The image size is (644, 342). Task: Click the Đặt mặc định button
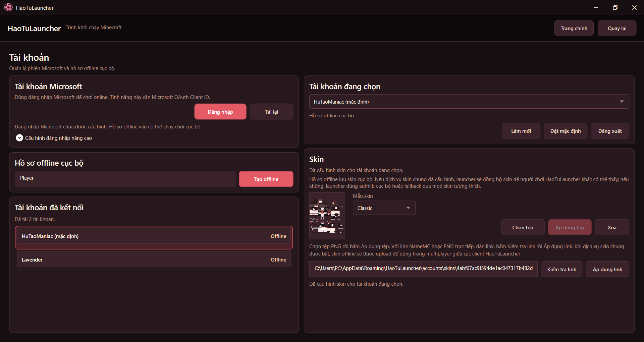pyautogui.click(x=566, y=131)
